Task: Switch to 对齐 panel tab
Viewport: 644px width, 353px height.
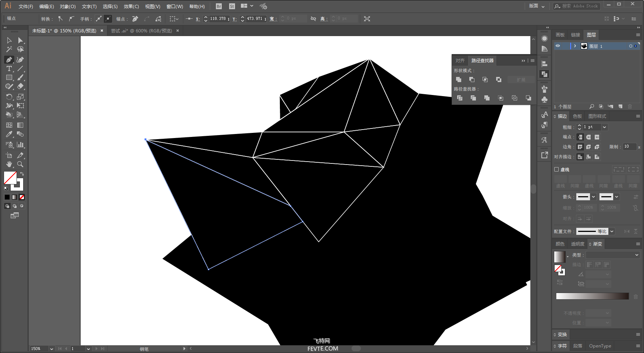Action: pyautogui.click(x=460, y=61)
